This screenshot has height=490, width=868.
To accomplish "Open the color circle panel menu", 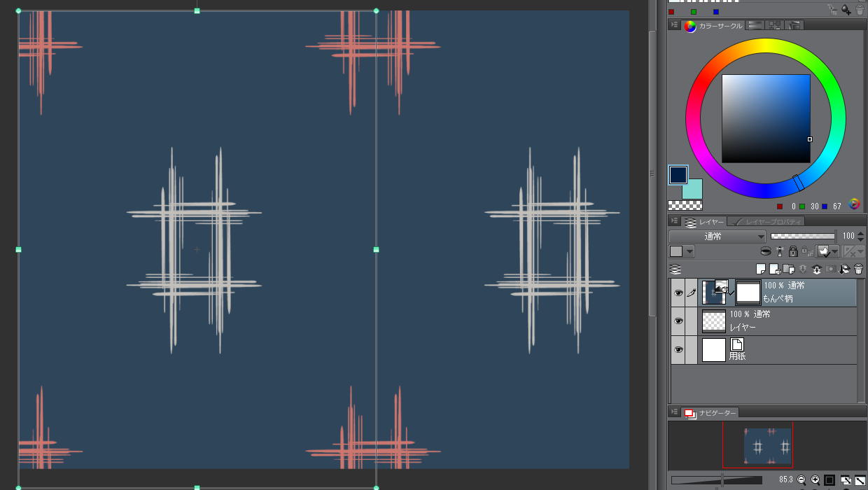I will (674, 25).
